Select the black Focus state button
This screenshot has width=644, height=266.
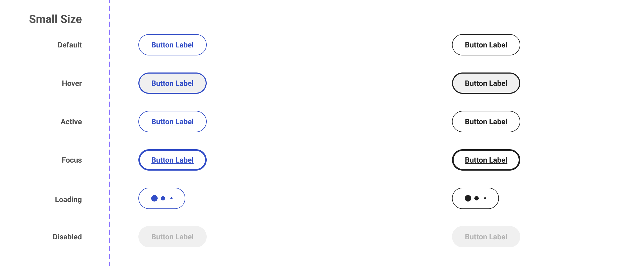click(486, 160)
